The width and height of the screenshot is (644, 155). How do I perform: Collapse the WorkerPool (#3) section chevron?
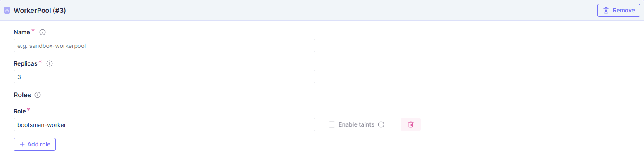[7, 11]
